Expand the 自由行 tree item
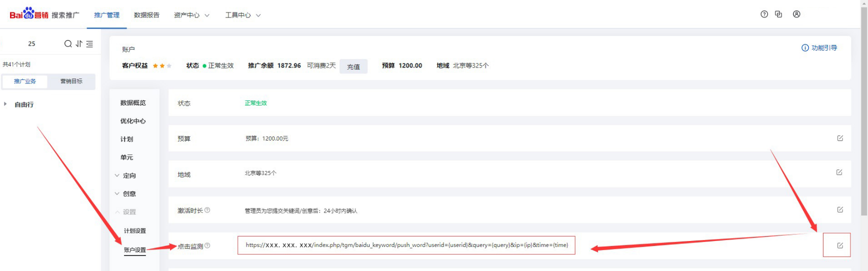The height and width of the screenshot is (271, 868). tap(5, 104)
